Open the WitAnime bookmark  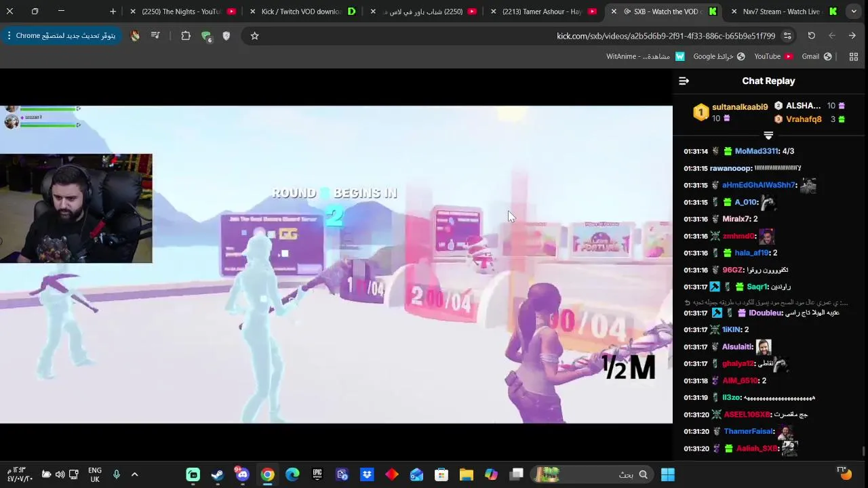[645, 57]
